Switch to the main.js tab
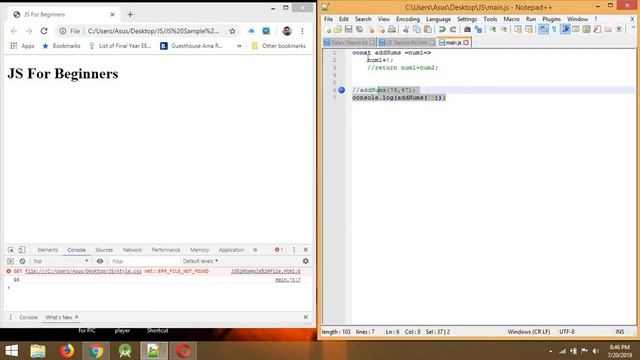The height and width of the screenshot is (360, 640). 453,42
